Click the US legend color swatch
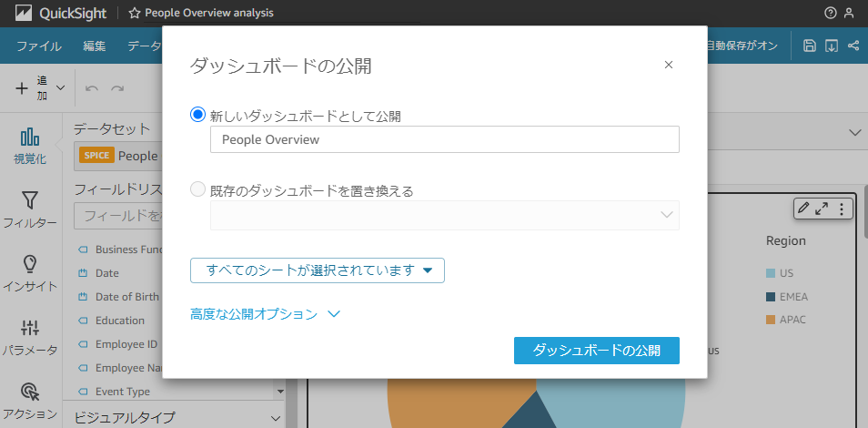The height and width of the screenshot is (428, 868). pyautogui.click(x=771, y=273)
